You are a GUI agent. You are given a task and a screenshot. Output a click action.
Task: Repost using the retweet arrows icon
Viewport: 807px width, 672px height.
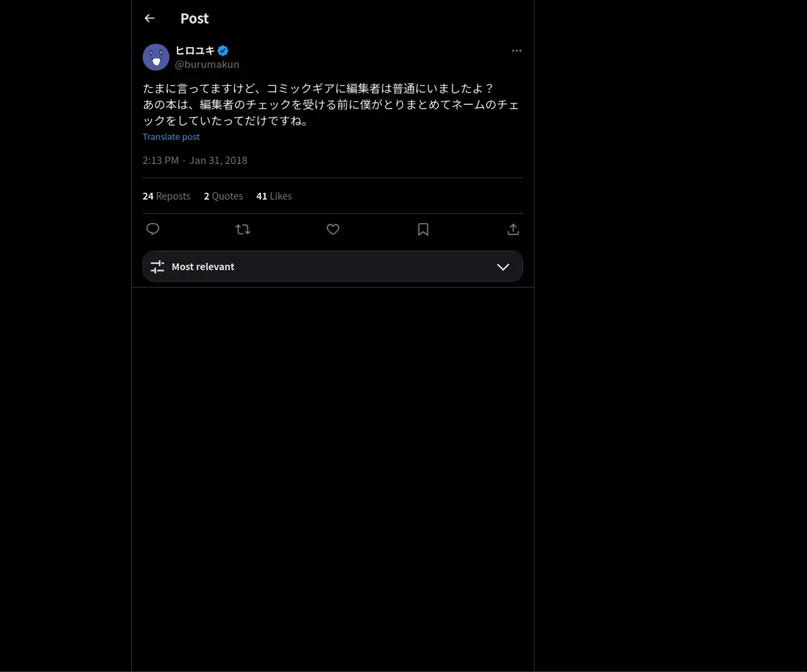pyautogui.click(x=243, y=229)
